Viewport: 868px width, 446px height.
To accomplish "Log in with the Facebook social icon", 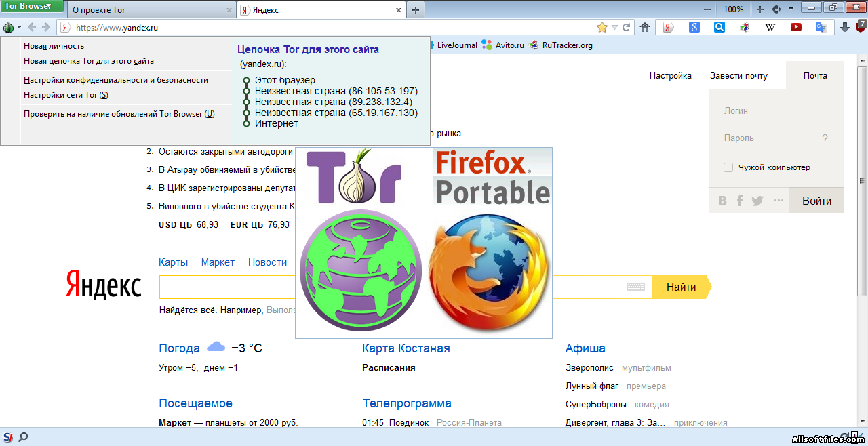I will coord(740,201).
